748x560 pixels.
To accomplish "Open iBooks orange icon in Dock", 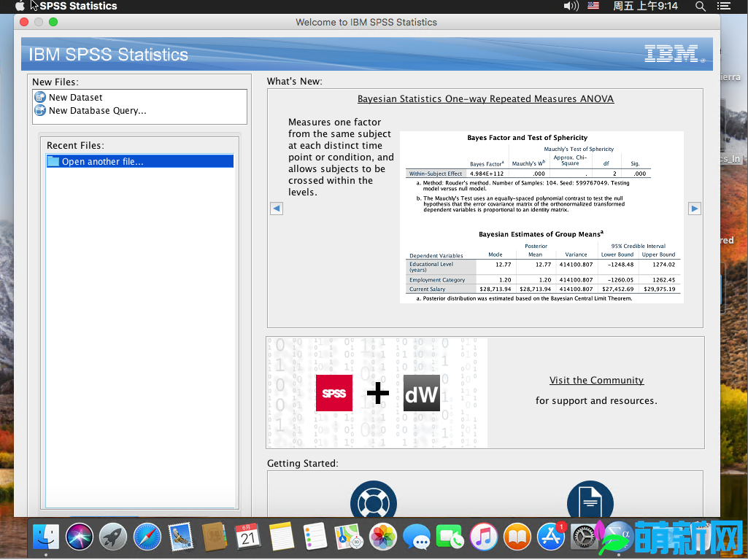I will pyautogui.click(x=517, y=537).
